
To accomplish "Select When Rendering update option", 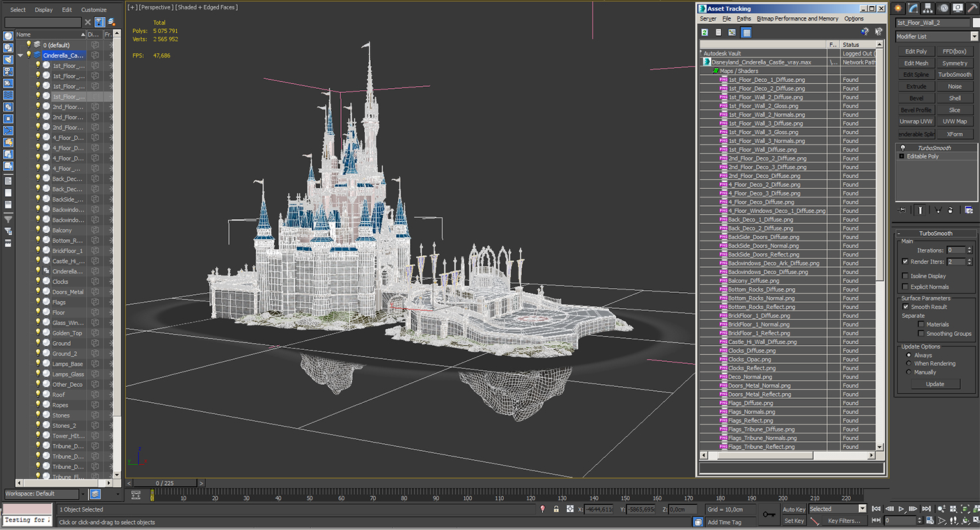I will pos(908,364).
